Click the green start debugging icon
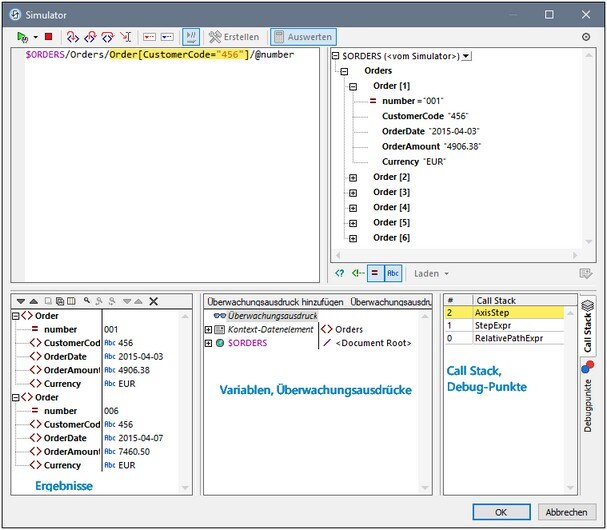Image resolution: width=607 pixels, height=530 pixels. click(x=23, y=36)
